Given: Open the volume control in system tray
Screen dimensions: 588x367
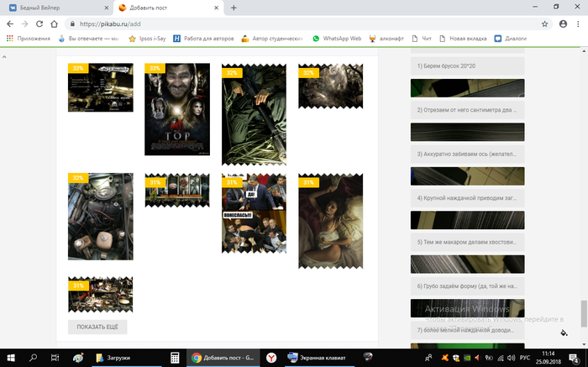Looking at the screenshot, I should pos(511,358).
